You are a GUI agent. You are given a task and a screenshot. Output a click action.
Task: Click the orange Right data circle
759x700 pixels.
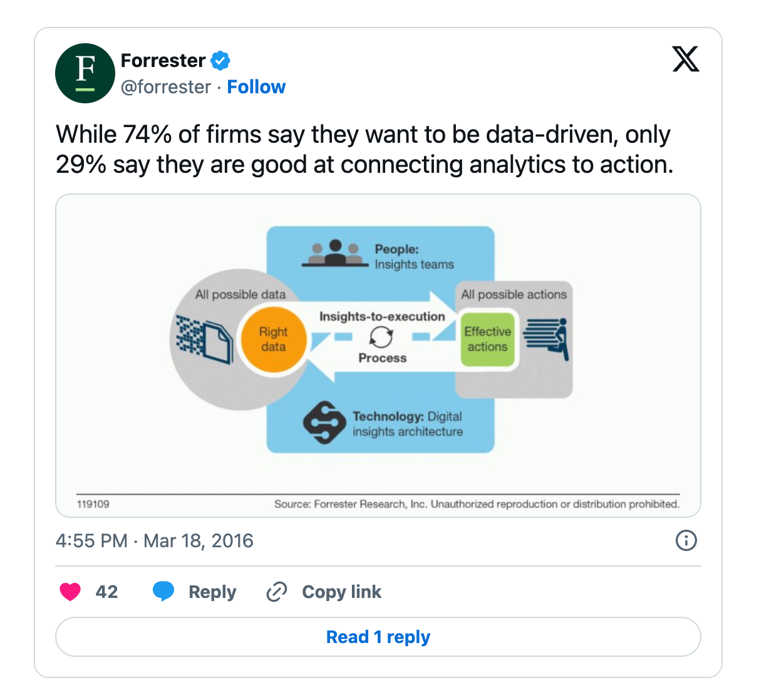(x=273, y=339)
